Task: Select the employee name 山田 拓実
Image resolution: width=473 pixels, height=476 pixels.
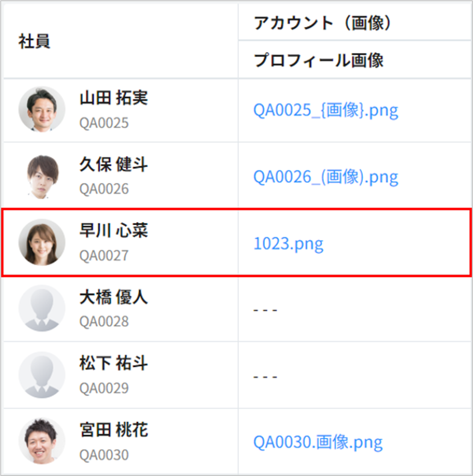Action: point(113,98)
